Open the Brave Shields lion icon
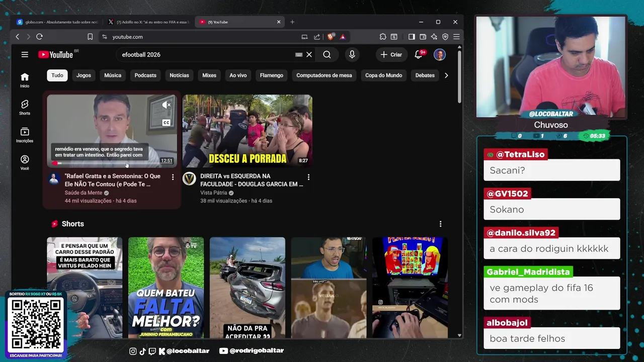This screenshot has width=644, height=362. (x=331, y=37)
